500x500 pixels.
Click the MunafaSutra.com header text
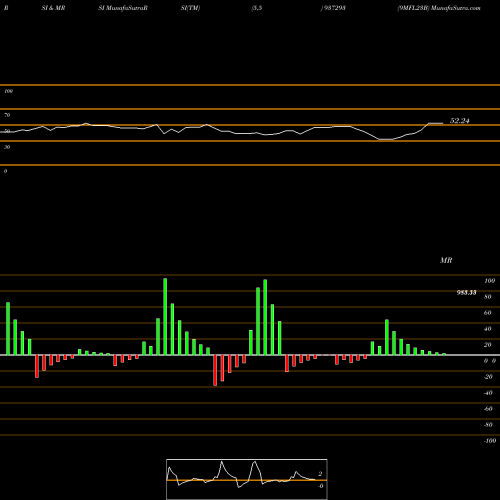pos(456,8)
